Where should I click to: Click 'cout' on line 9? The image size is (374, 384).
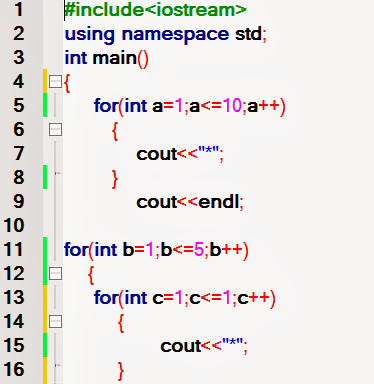[156, 202]
